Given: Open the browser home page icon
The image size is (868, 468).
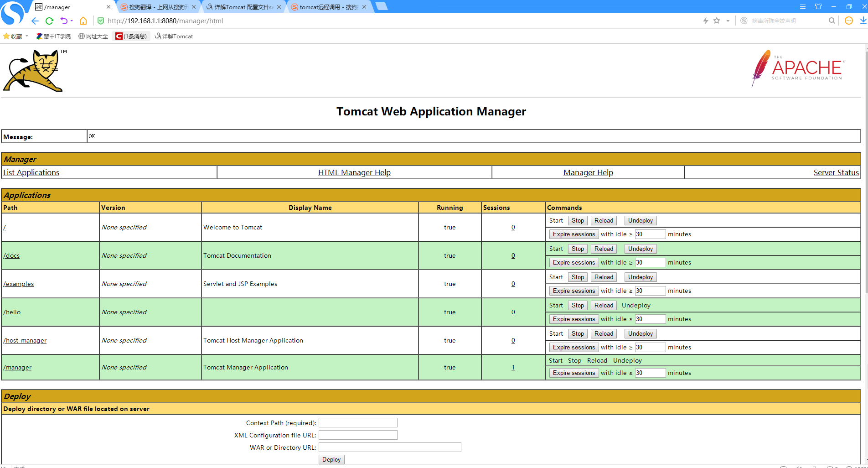Looking at the screenshot, I should tap(83, 21).
